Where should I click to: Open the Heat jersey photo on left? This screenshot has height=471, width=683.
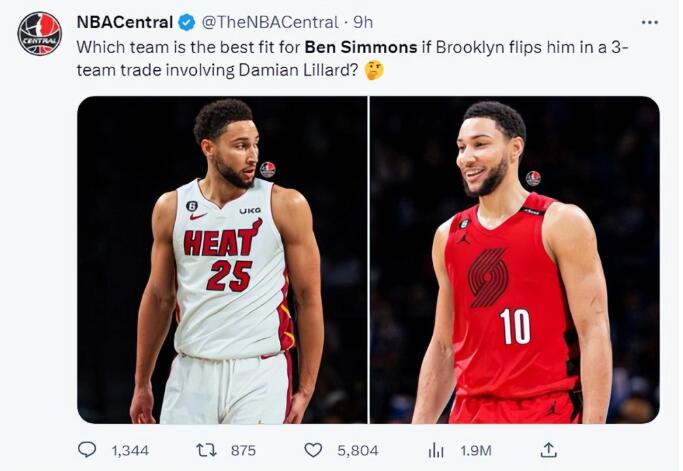[222, 260]
